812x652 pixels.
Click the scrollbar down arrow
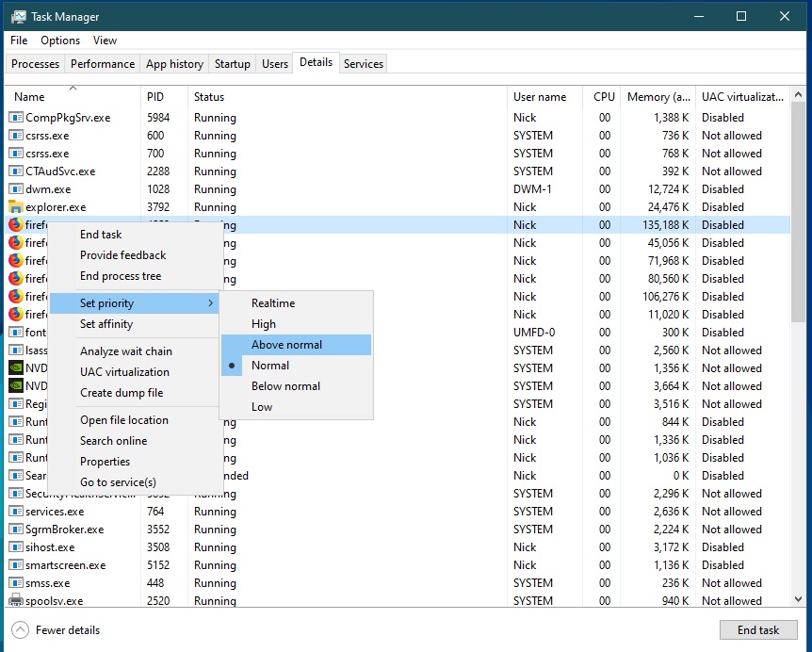(x=798, y=599)
